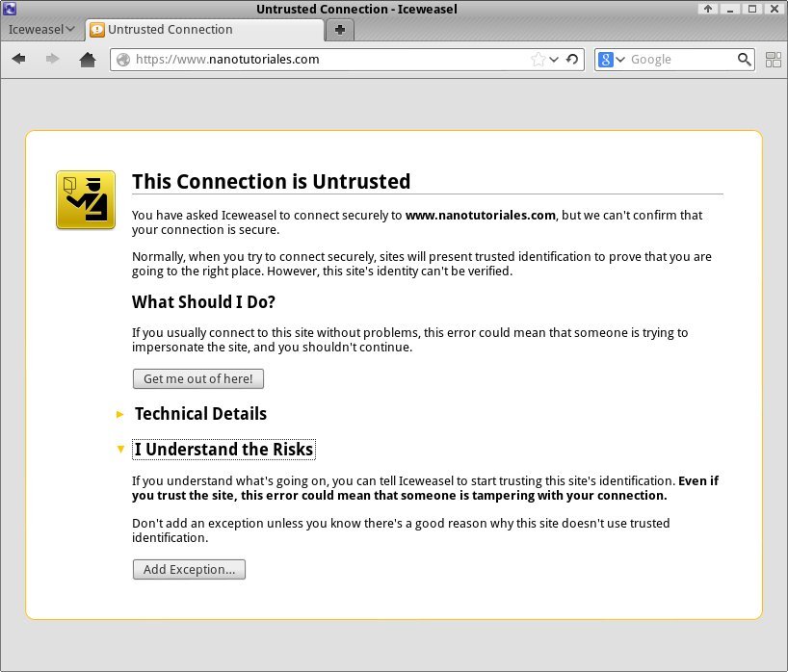The height and width of the screenshot is (672, 788).
Task: Reload the page with the refresh icon
Action: (x=572, y=60)
